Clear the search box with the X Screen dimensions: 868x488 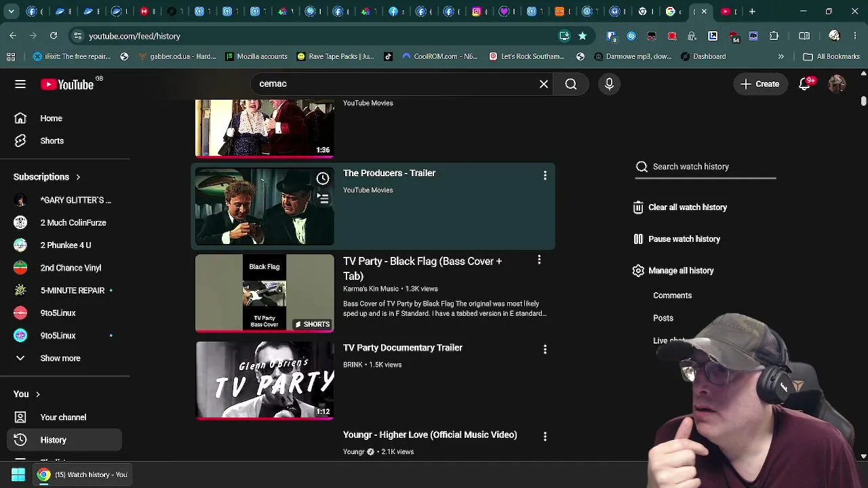pyautogui.click(x=544, y=84)
